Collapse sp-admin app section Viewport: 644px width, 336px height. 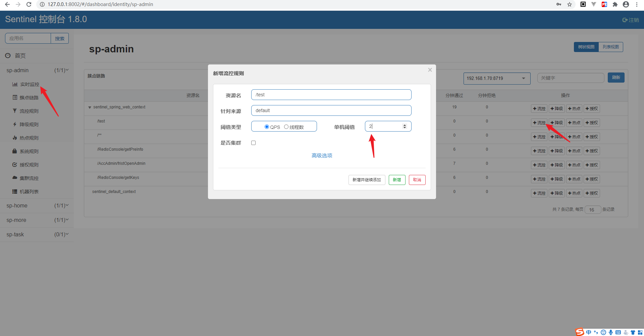[37, 70]
